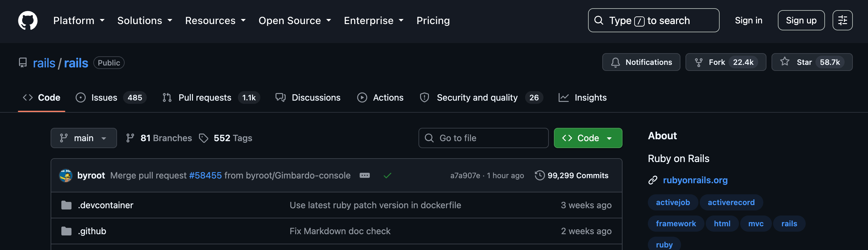Select the framework topic tag

(676, 224)
